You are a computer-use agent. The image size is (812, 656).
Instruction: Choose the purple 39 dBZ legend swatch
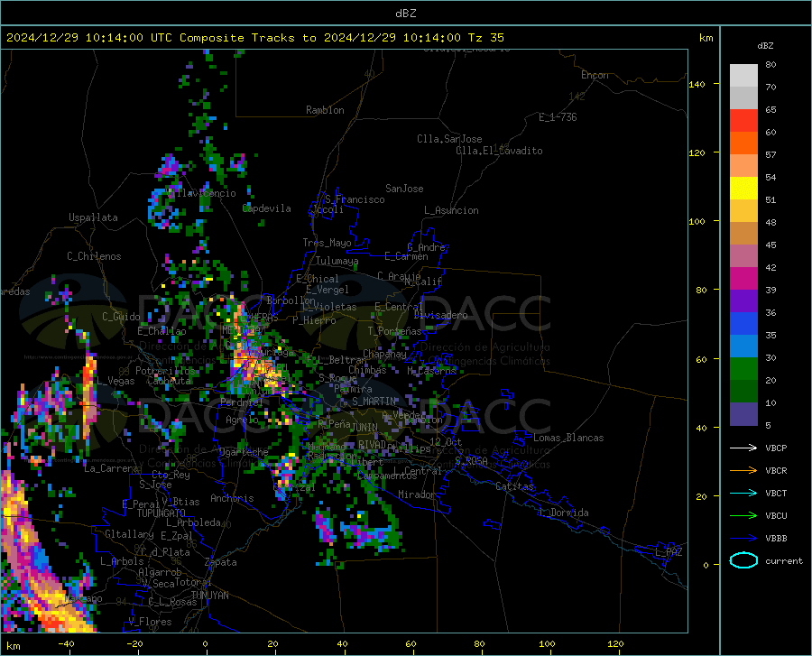tap(743, 301)
